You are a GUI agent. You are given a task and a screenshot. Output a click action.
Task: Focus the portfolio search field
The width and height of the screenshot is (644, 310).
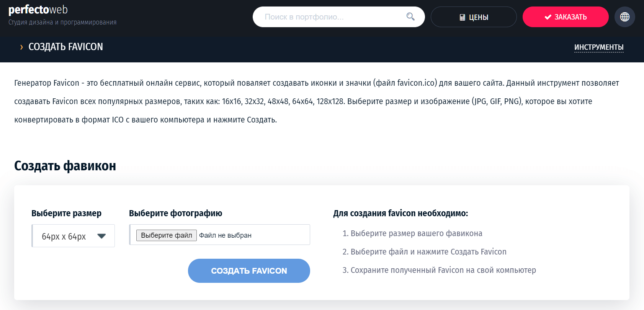(339, 17)
